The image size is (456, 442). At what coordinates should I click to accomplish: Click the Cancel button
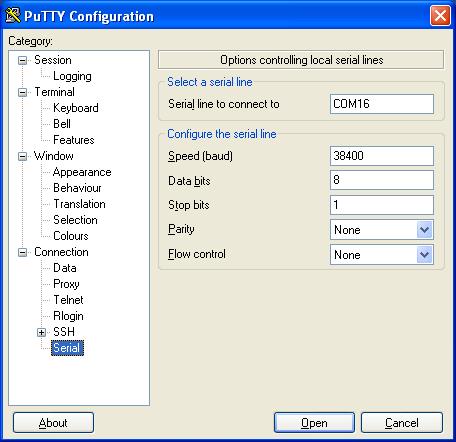pos(402,423)
